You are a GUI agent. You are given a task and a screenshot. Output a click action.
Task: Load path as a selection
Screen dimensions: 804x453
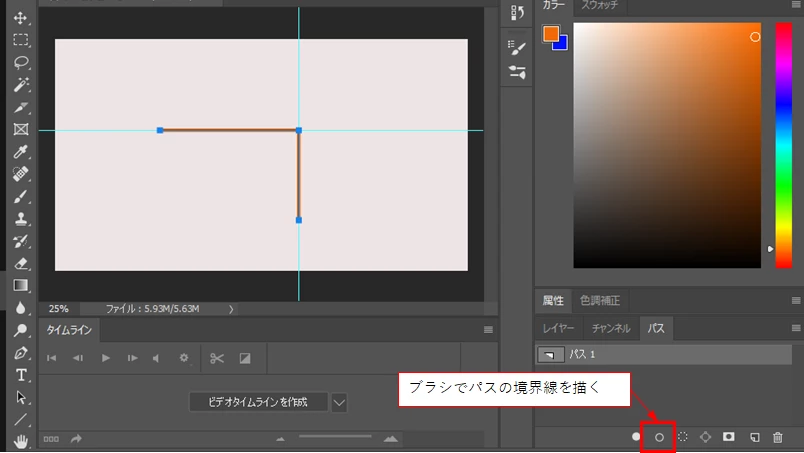click(682, 437)
